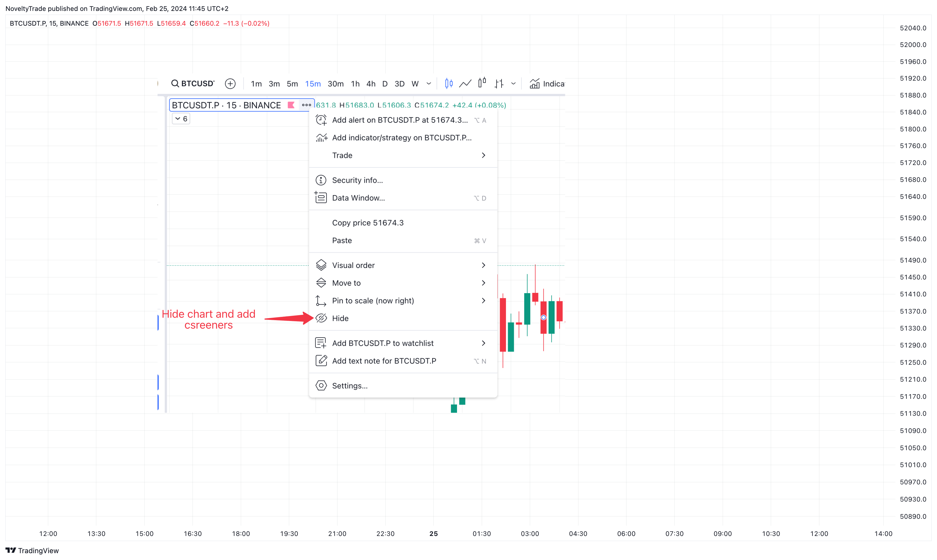937x560 pixels.
Task: Click the Settings hexagon icon
Action: point(321,386)
